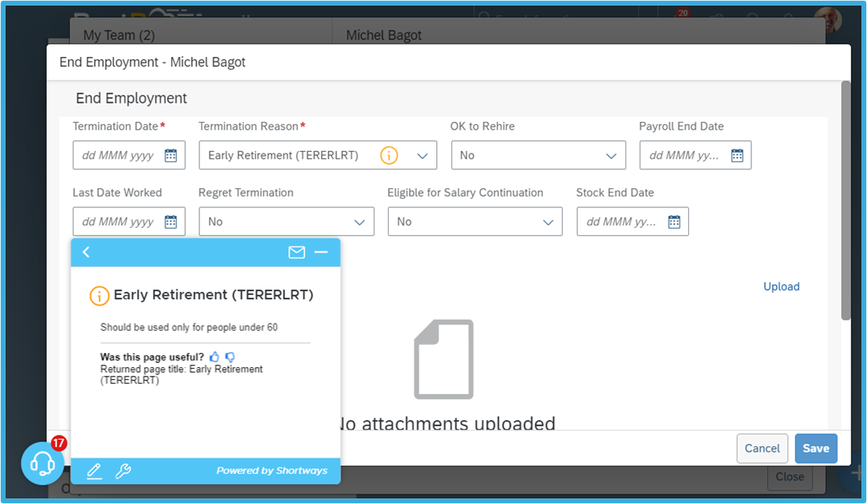Click the Upload attachment link
This screenshot has width=867, height=504.
tap(781, 286)
